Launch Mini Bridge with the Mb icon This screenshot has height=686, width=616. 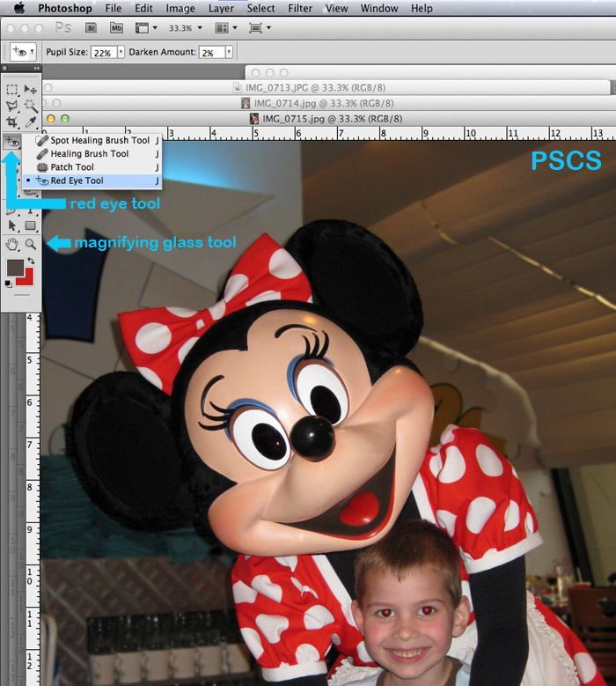point(116,28)
